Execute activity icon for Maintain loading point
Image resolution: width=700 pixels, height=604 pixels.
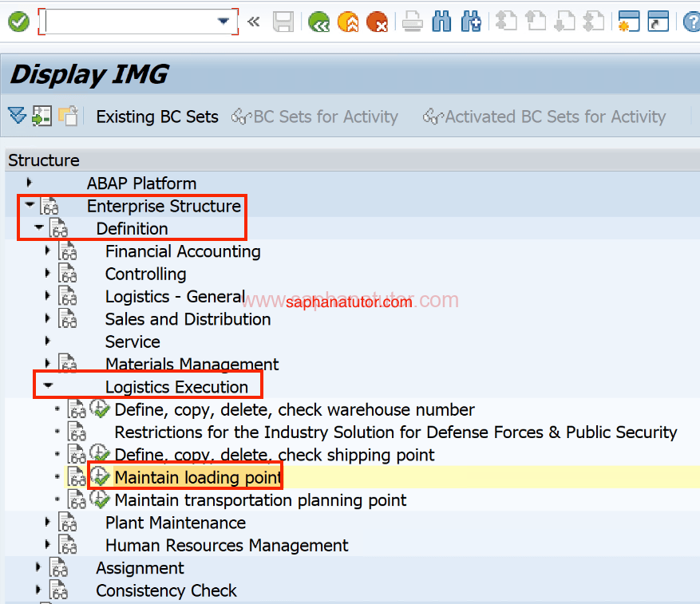[100, 476]
